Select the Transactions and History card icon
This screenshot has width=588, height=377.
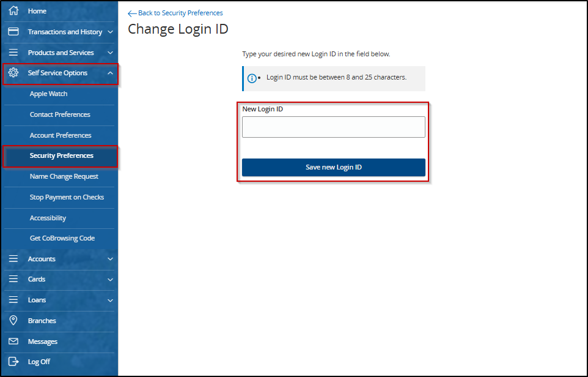point(13,31)
